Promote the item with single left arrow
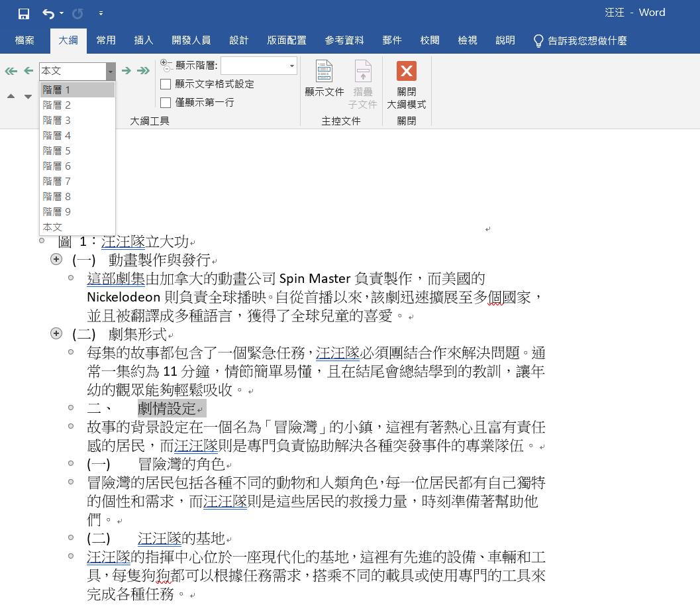The width and height of the screenshot is (700, 605). pyautogui.click(x=28, y=71)
